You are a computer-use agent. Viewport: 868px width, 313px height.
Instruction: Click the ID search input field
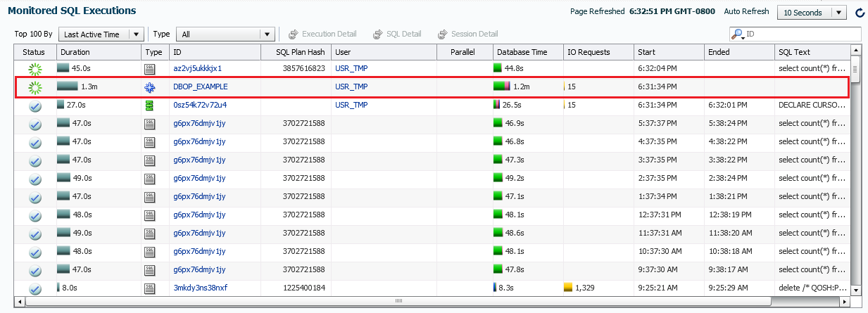click(x=802, y=34)
